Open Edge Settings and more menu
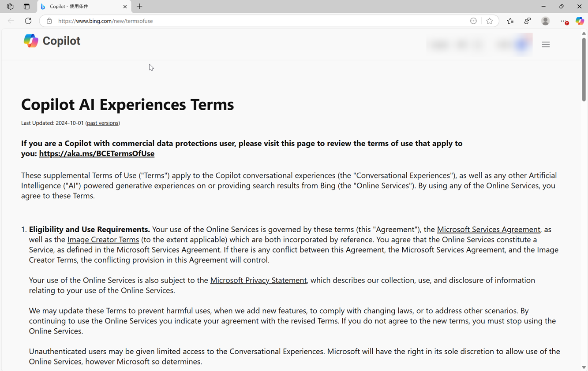 563,21
